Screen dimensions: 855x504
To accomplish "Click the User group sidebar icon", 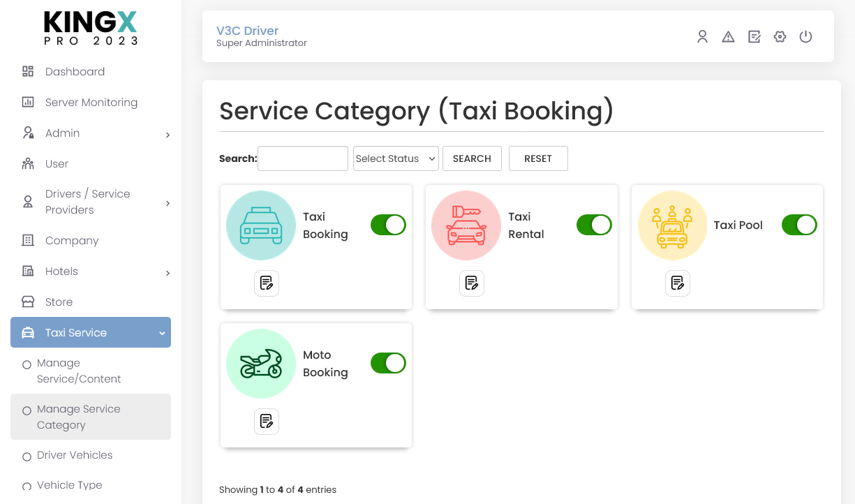I will 28,163.
